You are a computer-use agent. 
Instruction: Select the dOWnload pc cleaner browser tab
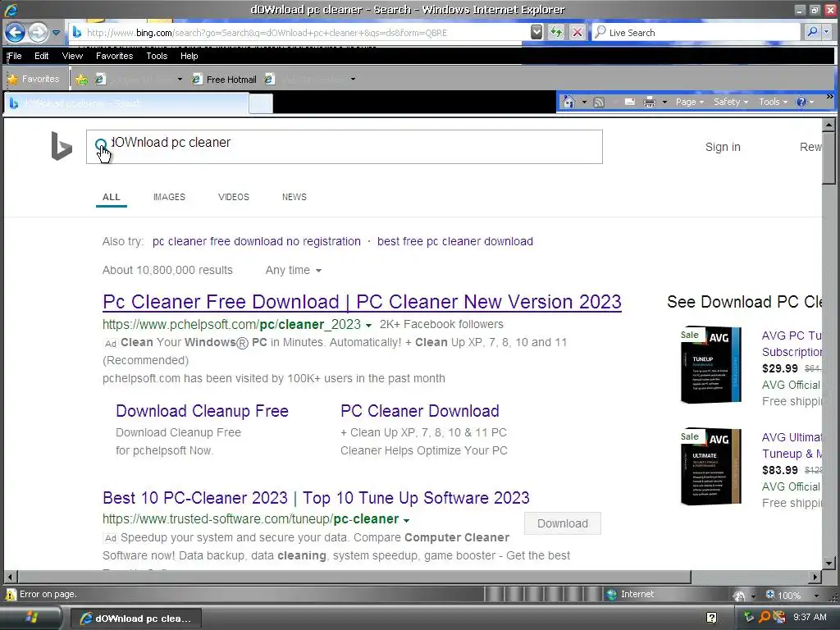[x=127, y=103]
